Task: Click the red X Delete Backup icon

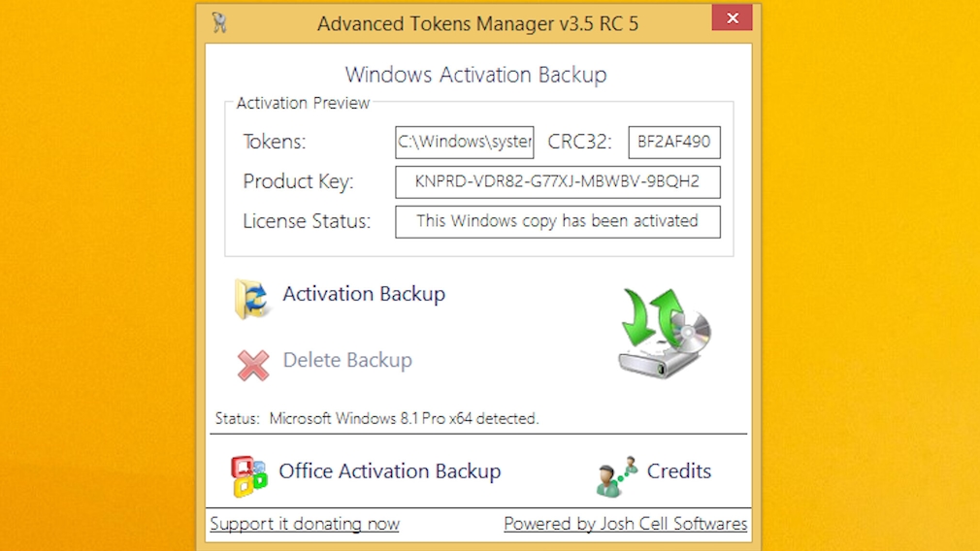Action: pos(253,365)
